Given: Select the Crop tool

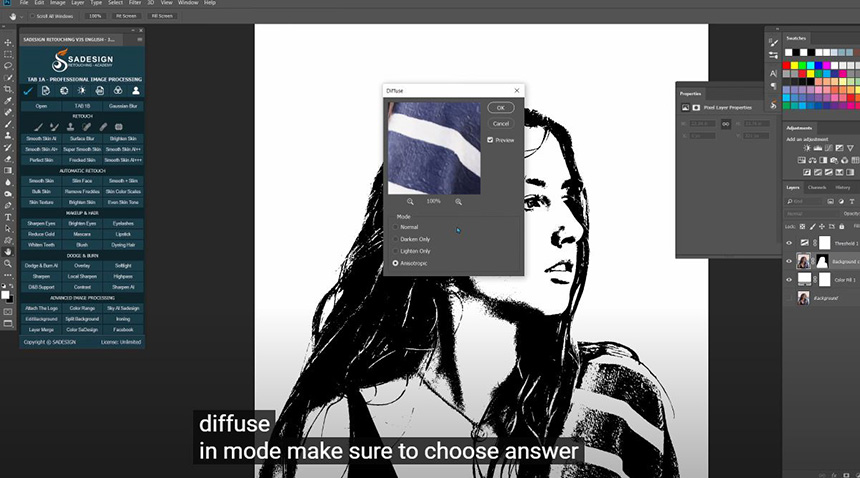Looking at the screenshot, I should (x=8, y=89).
